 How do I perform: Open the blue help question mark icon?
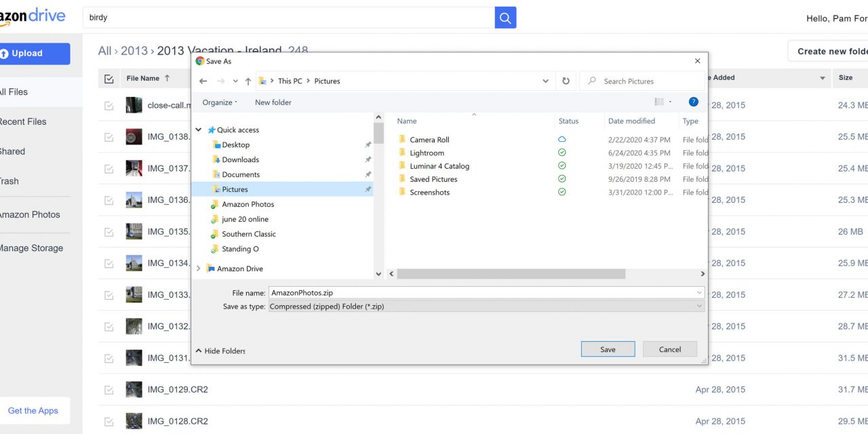pos(693,102)
